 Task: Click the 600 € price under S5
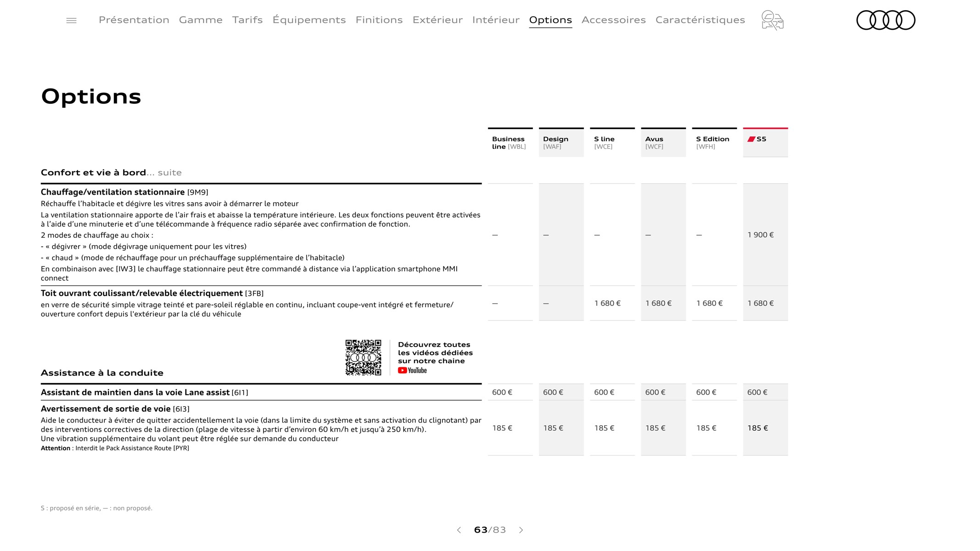(x=757, y=392)
